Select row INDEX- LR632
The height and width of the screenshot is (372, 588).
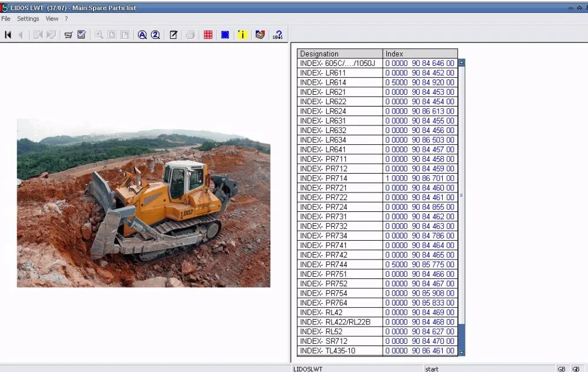377,130
